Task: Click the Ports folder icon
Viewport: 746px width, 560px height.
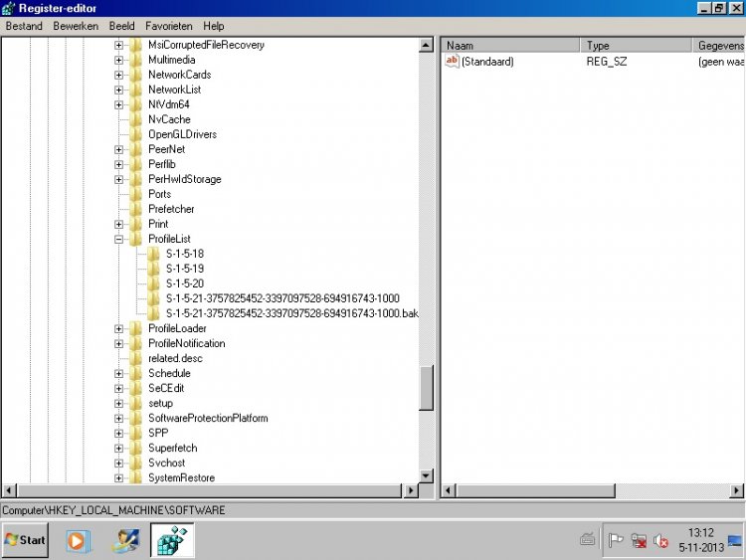Action: [136, 194]
